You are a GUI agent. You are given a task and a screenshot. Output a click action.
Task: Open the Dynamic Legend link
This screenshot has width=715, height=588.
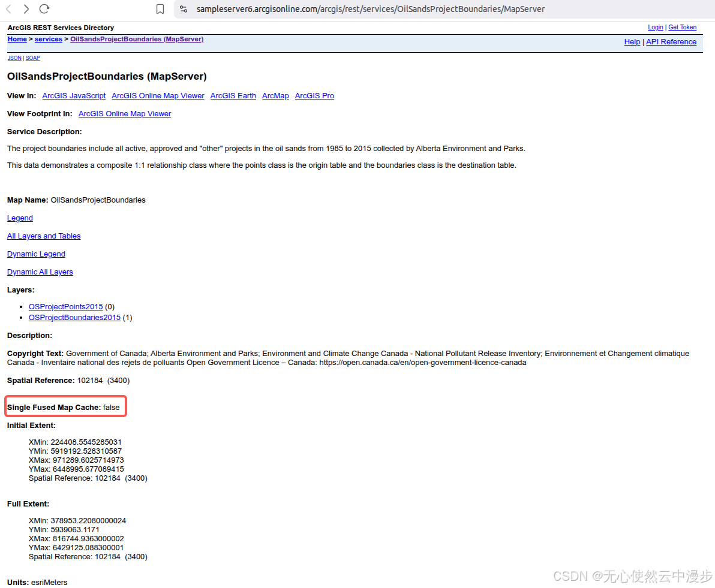click(36, 254)
